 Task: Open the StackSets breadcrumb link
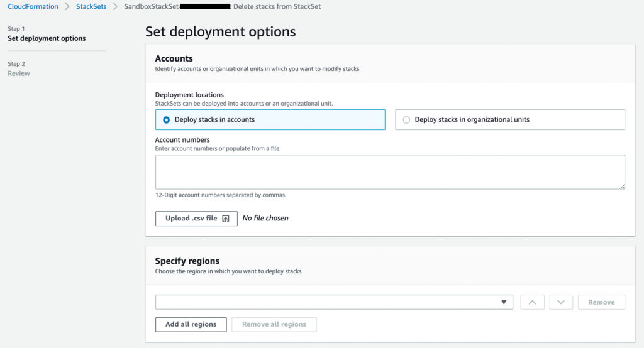[91, 6]
